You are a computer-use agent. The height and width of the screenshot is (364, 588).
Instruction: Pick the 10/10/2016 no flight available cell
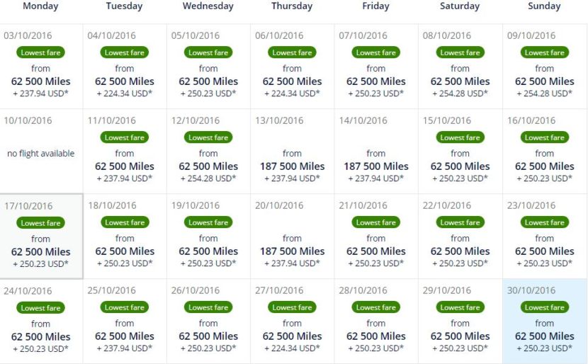(x=41, y=152)
